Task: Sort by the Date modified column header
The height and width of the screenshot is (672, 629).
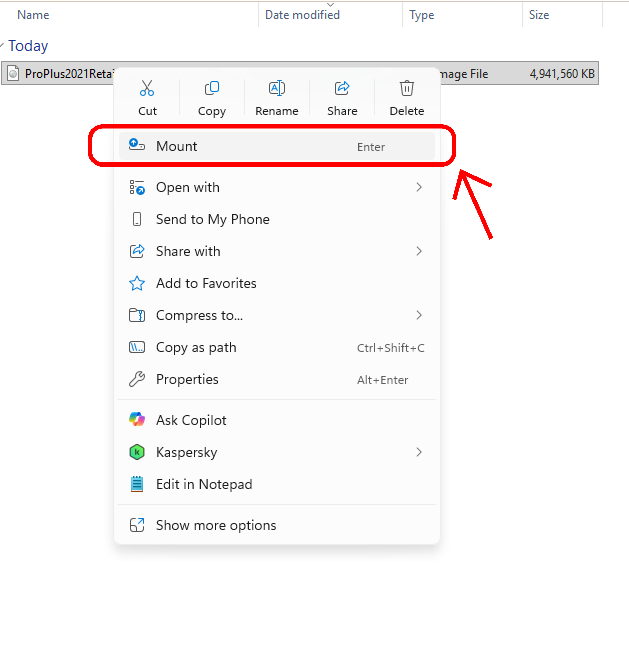Action: tap(302, 15)
